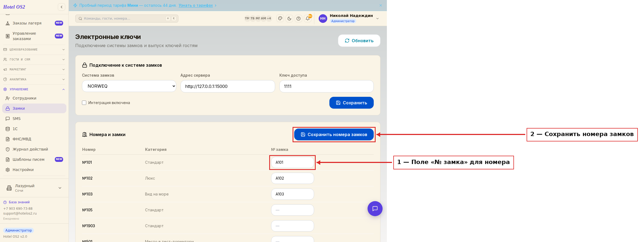
Task: Click lock number field for №101
Action: 293,162
